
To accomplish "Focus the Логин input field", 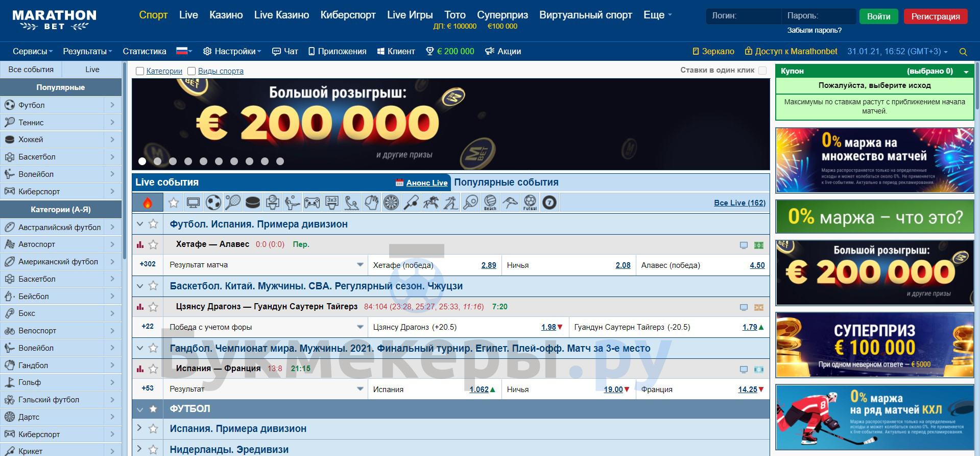I will (744, 16).
